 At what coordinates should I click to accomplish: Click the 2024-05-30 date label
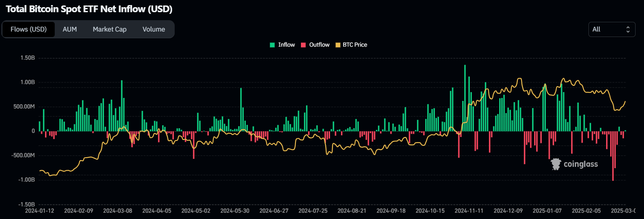pyautogui.click(x=235, y=210)
